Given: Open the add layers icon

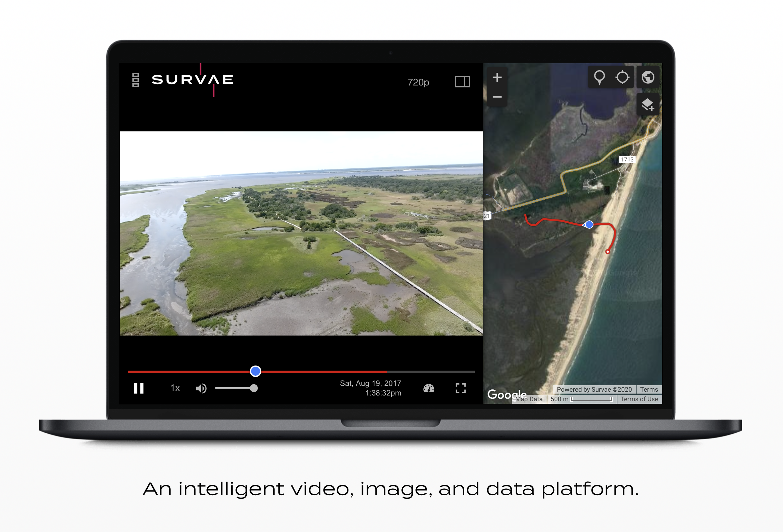Looking at the screenshot, I should (x=648, y=105).
